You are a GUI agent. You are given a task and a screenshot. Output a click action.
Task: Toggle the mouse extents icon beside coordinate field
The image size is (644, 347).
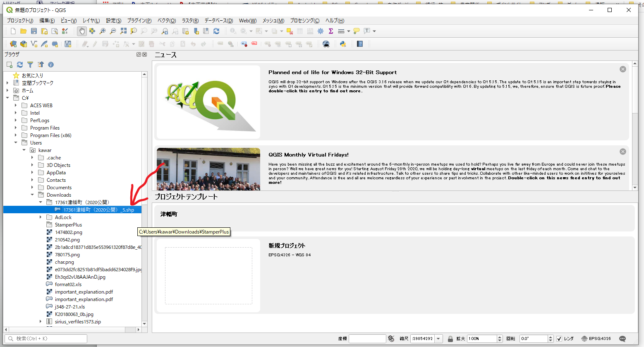pyautogui.click(x=391, y=339)
